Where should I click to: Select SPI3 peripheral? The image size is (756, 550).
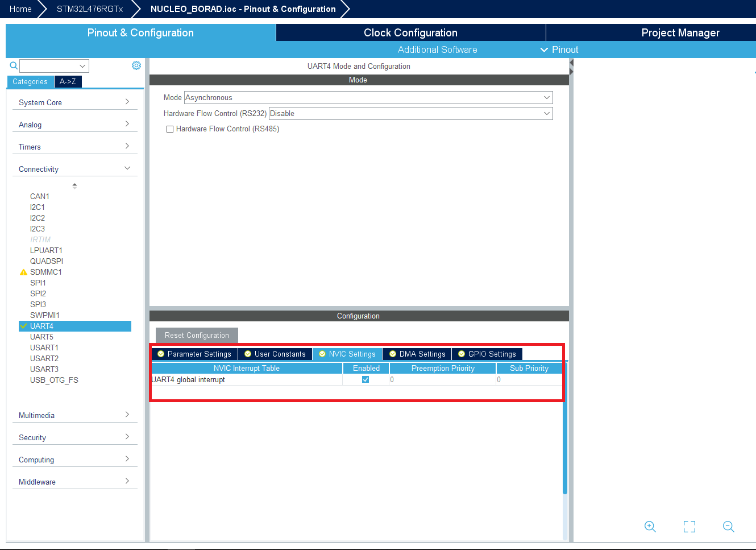coord(38,304)
